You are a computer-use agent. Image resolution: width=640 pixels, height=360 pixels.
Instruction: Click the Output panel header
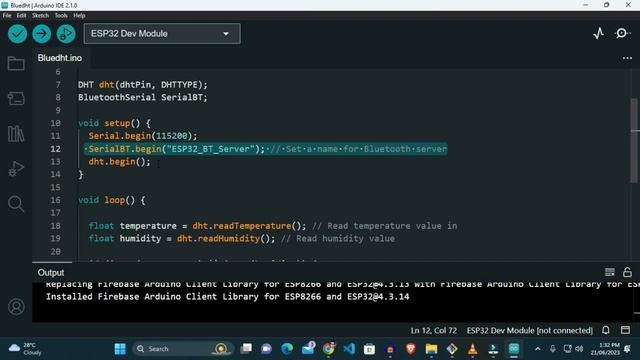point(51,272)
